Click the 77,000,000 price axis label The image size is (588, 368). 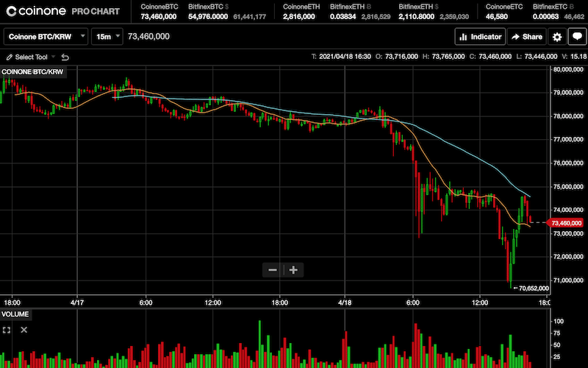tap(568, 140)
